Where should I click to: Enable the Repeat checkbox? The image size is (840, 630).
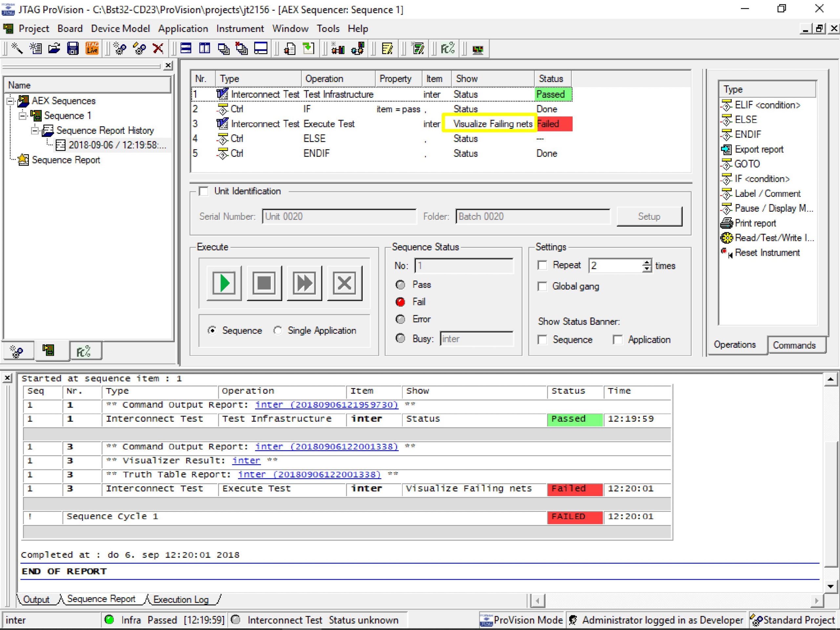click(543, 265)
